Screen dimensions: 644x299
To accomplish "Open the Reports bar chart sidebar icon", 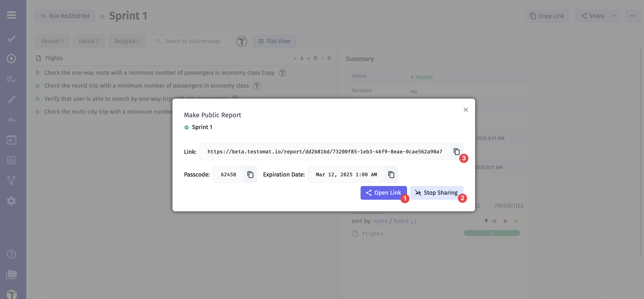I will (11, 160).
